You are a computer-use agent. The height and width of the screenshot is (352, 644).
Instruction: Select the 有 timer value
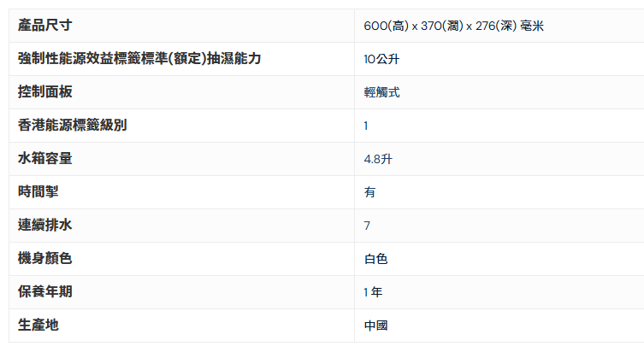(x=369, y=192)
